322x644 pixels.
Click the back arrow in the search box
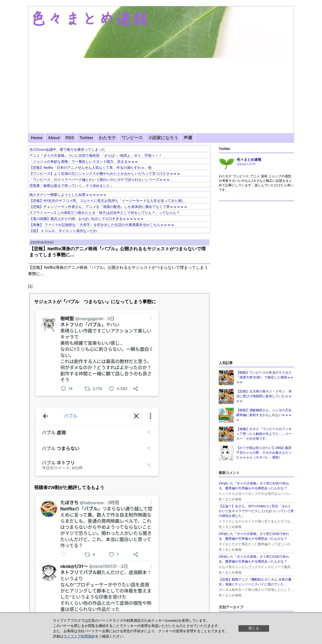click(x=45, y=416)
